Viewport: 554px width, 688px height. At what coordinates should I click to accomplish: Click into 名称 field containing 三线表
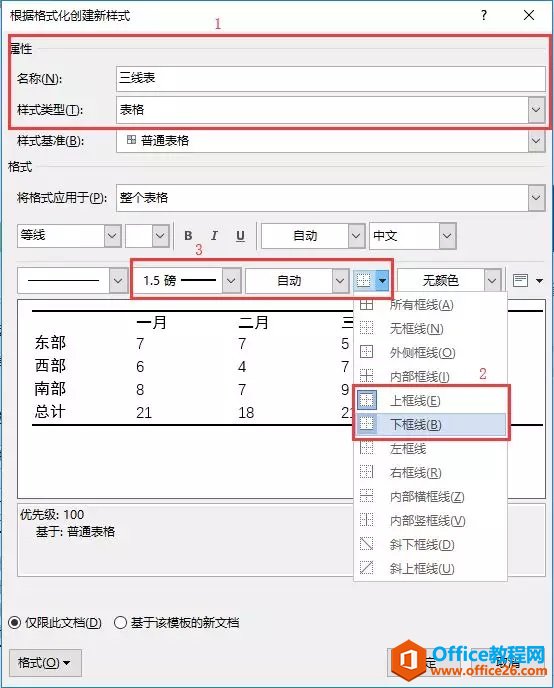pos(331,79)
